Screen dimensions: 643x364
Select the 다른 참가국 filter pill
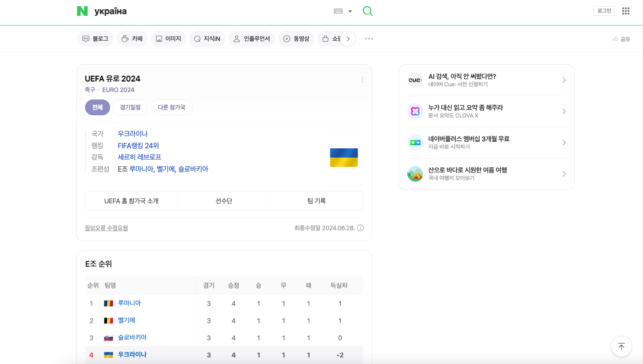[171, 107]
